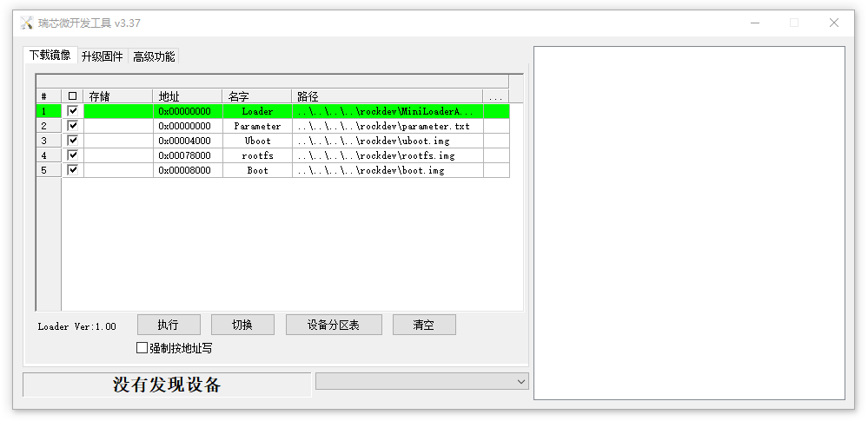Click the 0x00004000 address cell
The height and width of the screenshot is (421, 868).
tap(188, 141)
